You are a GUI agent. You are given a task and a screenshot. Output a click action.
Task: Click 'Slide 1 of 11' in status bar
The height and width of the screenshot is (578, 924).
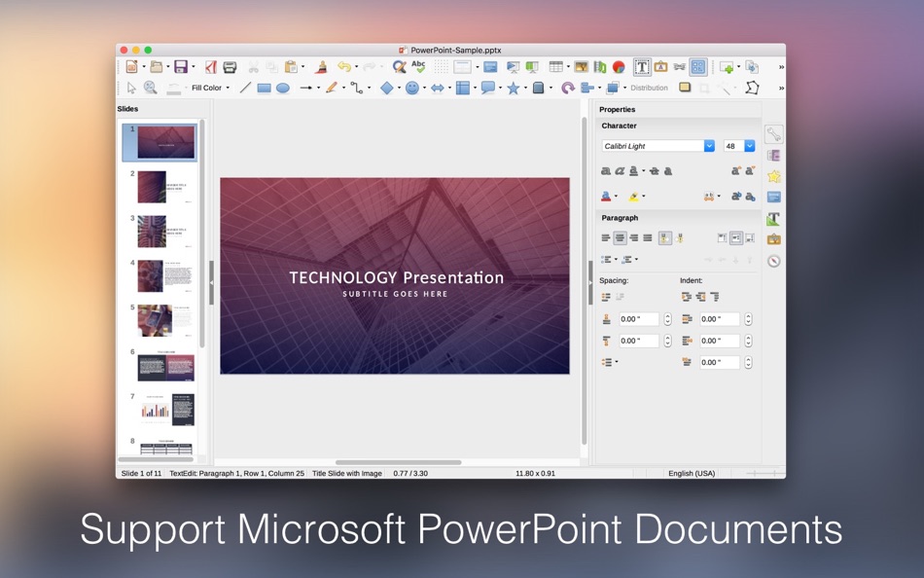(141, 473)
